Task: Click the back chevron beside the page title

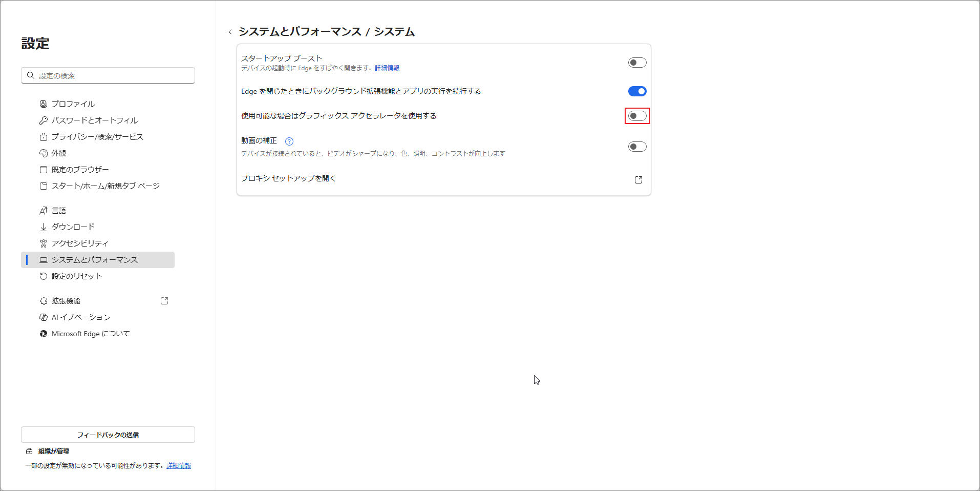Action: [230, 31]
